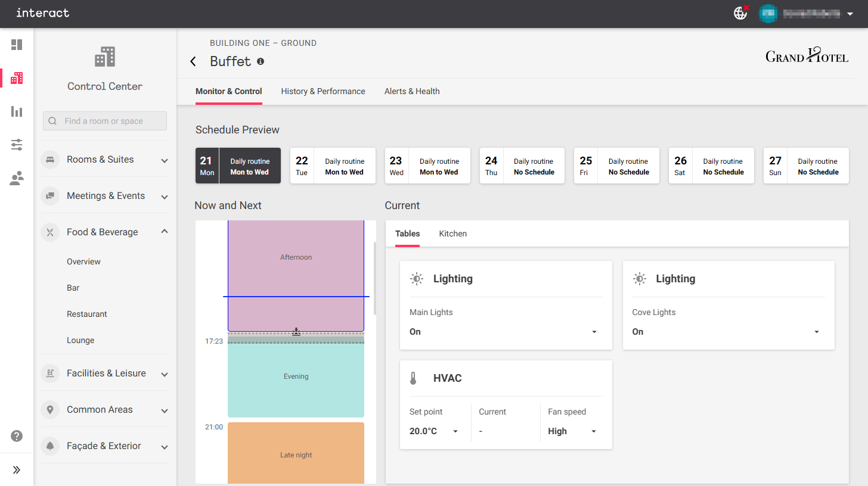Go back using the back arrow

[193, 61]
